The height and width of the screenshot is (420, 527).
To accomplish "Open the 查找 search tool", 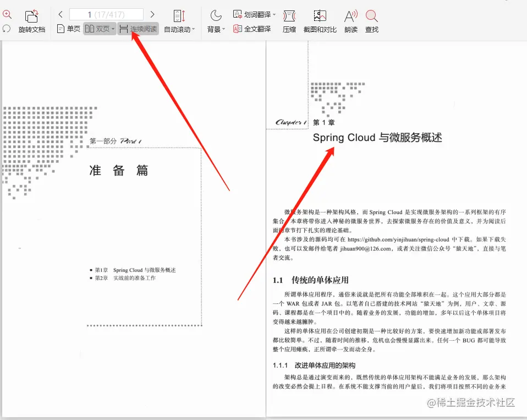I will pos(372,21).
